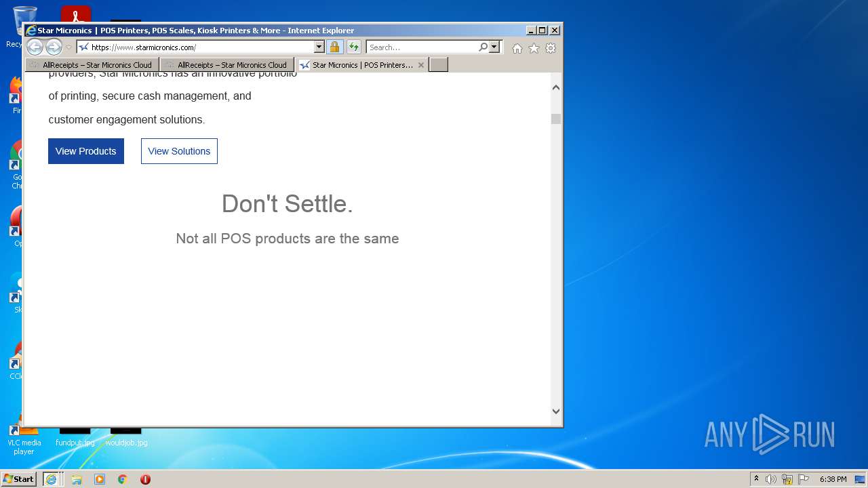This screenshot has height=488, width=868.
Task: Select the Adobe Reader desktop icon
Action: [75, 14]
